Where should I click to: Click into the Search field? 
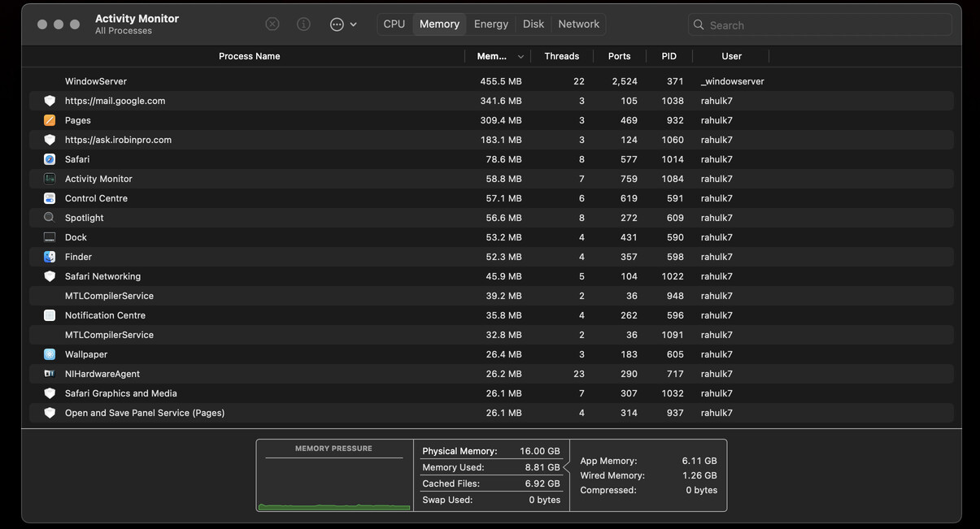tap(820, 25)
